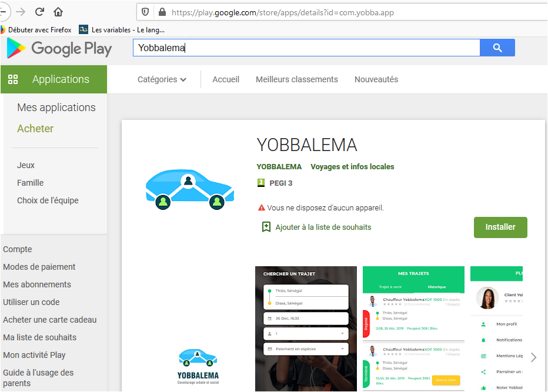Image resolution: width=548 pixels, height=392 pixels.
Task: Open the Les variables bookmark
Action: coord(122,30)
